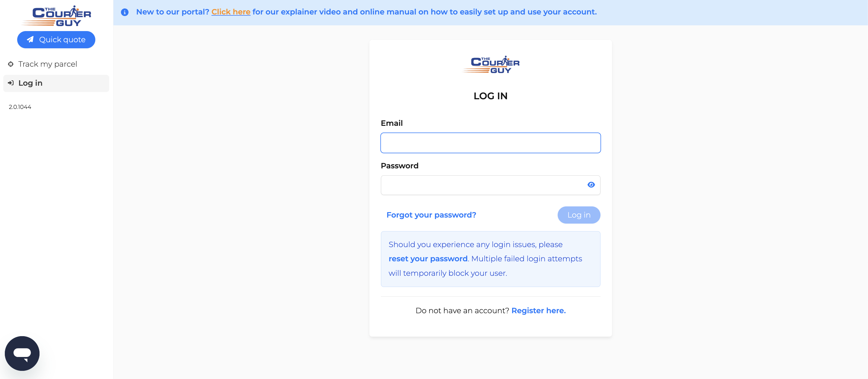Submit with the Log in button
Screen dimensions: 868x379
578,215
